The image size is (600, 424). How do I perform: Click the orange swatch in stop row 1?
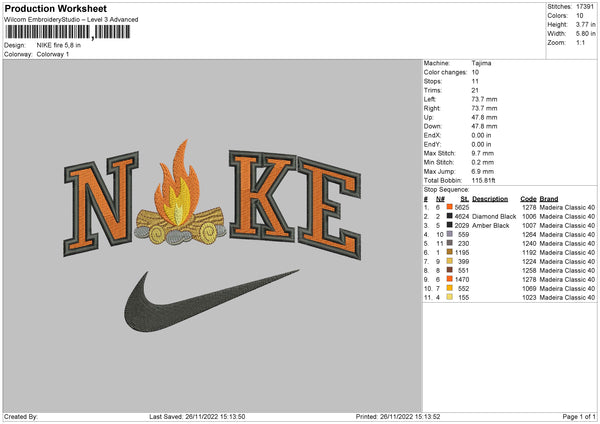pos(450,207)
